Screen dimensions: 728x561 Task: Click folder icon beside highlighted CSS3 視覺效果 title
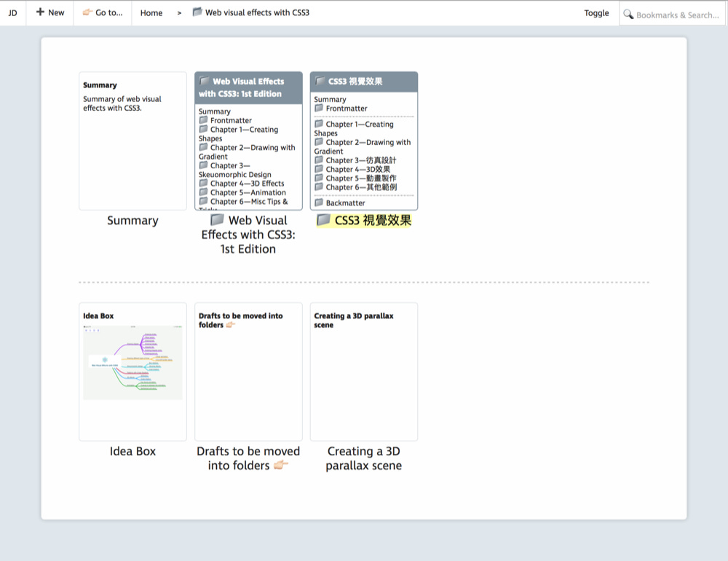(x=323, y=220)
